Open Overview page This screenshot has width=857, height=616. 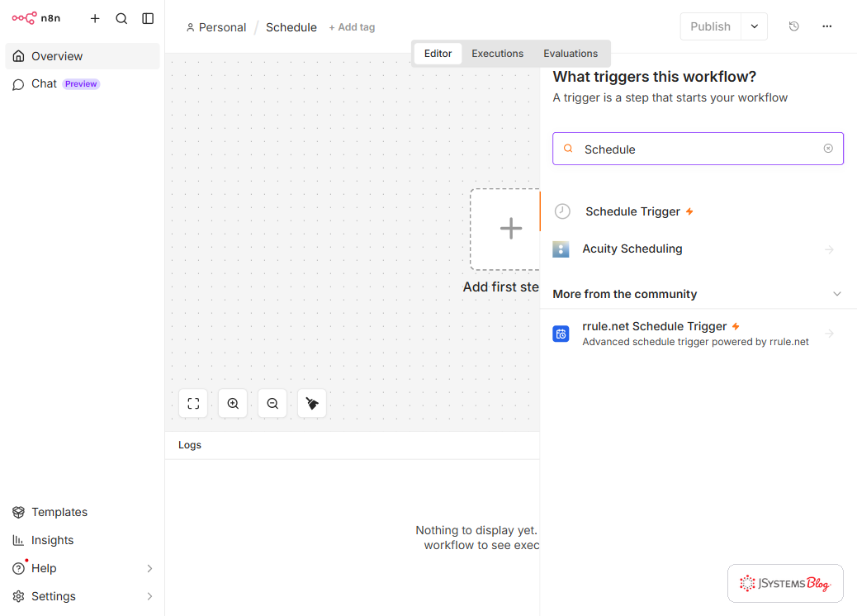pyautogui.click(x=83, y=56)
